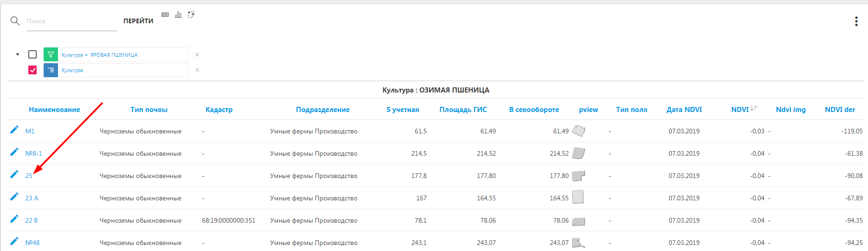Edit row M1 with pencil icon
The height and width of the screenshot is (251, 868).
click(14, 130)
